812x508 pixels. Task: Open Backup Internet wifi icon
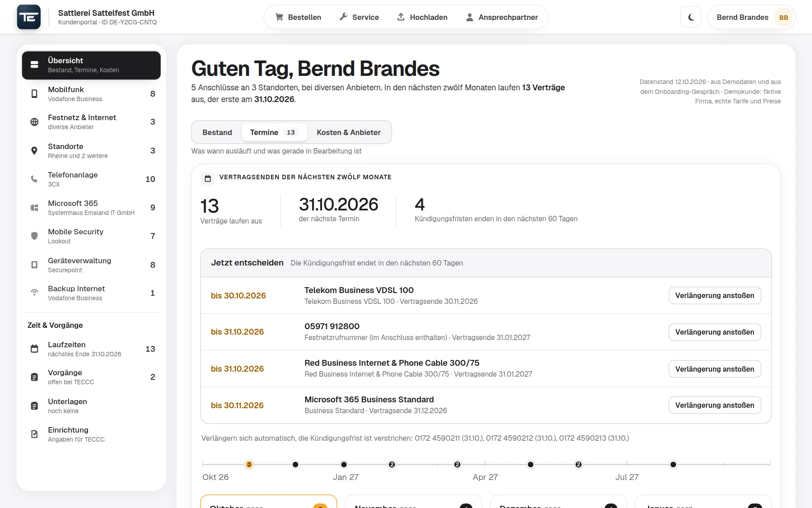34,293
